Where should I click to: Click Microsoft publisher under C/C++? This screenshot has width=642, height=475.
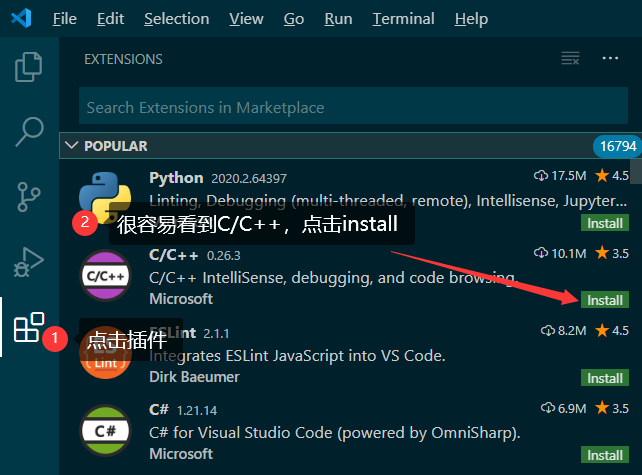click(181, 299)
